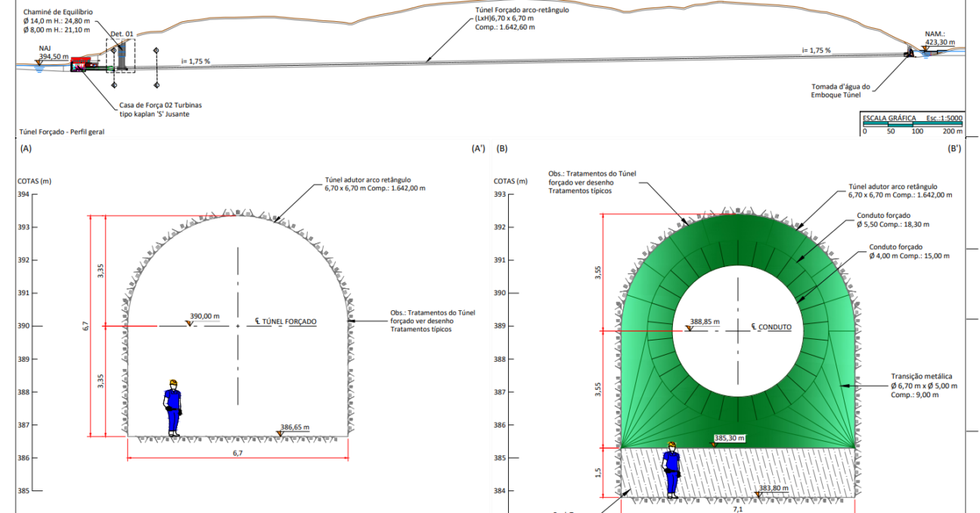Click the 'TÚNEL FORÇADO' centerline label

[286, 322]
